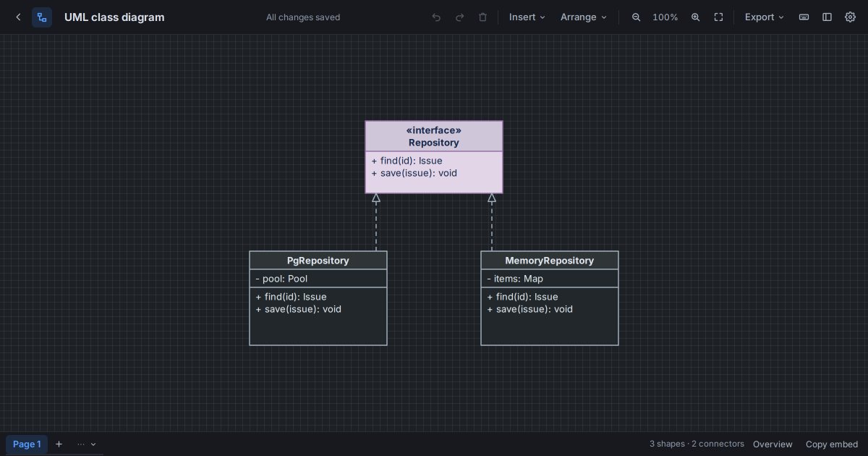Open the Insert dropdown
The width and height of the screenshot is (868, 456).
(527, 17)
